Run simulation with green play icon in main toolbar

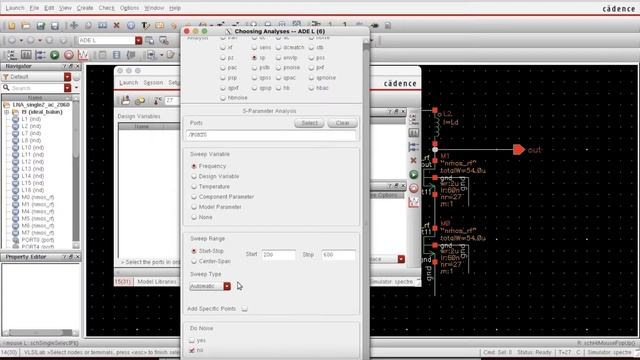coord(54,55)
